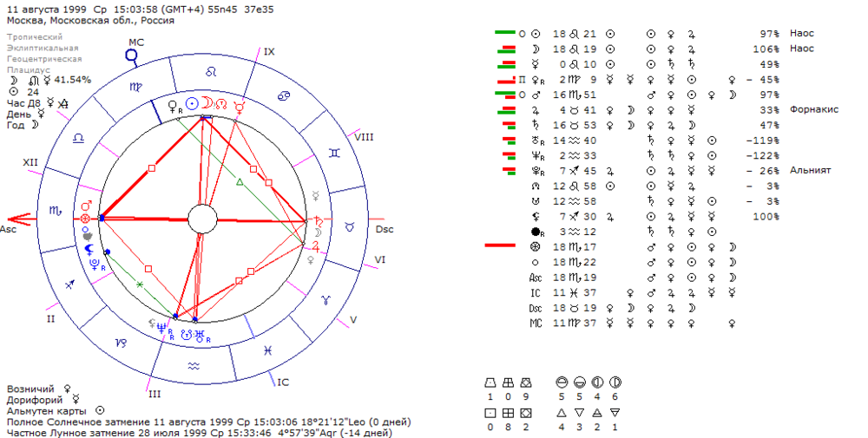Select the Capricorn sign in the zodiac ring

pos(121,343)
